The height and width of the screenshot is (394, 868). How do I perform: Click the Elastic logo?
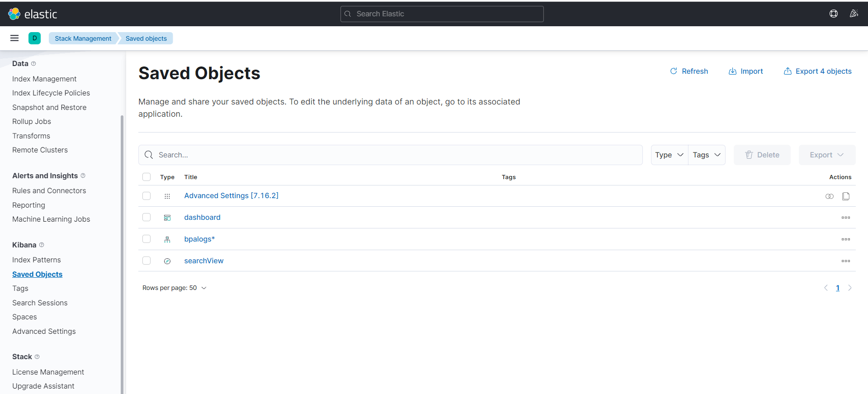click(33, 14)
